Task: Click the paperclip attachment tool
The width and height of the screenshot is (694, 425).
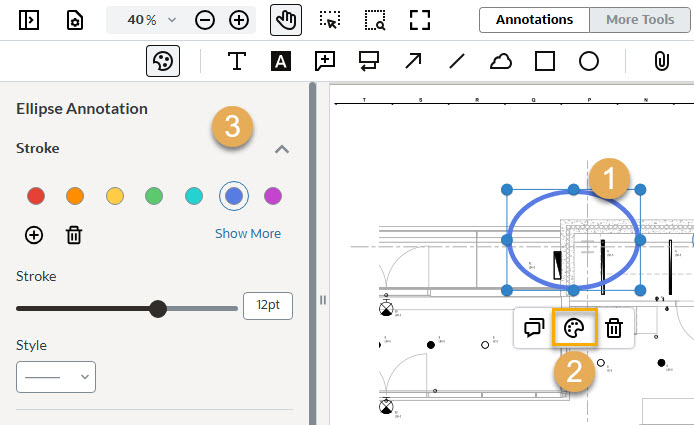Action: click(x=660, y=61)
